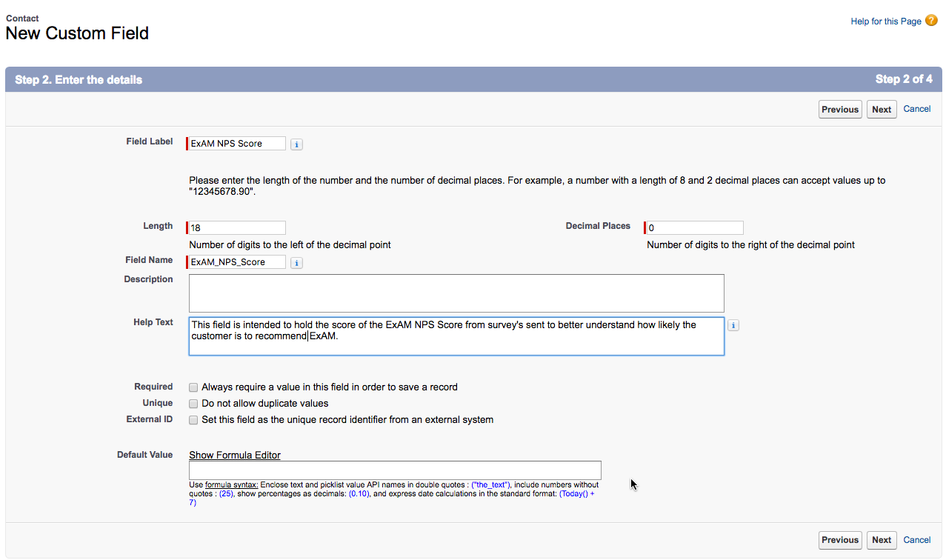Screen dimensions: 946x560
Task: Click the "Step 2 of 4" indicator text
Action: point(904,79)
